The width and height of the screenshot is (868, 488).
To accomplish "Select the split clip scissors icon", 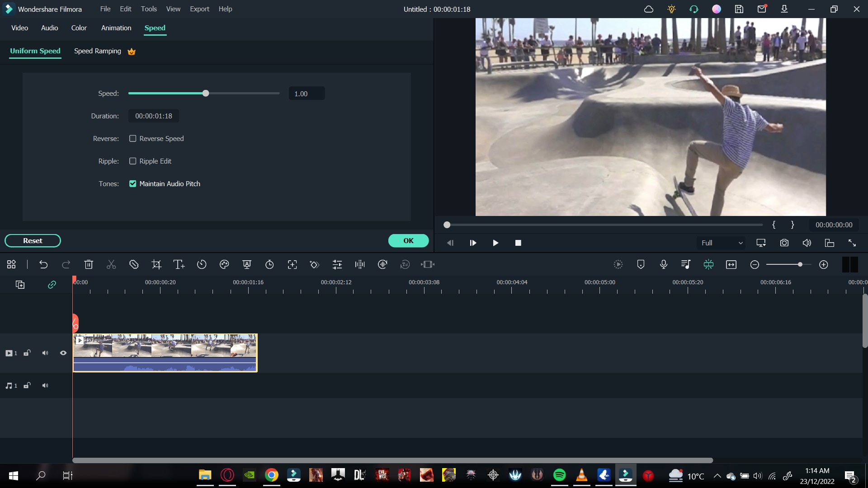I will [x=111, y=265].
